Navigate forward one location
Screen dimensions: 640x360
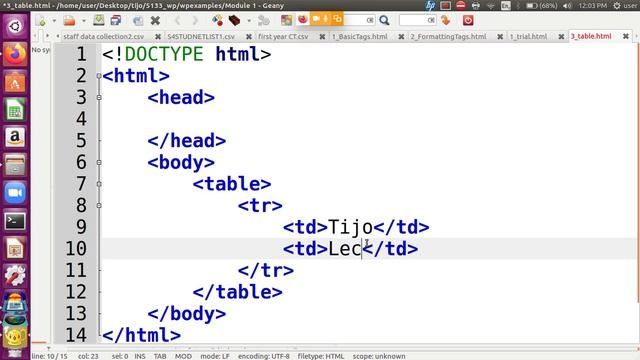coord(195,20)
